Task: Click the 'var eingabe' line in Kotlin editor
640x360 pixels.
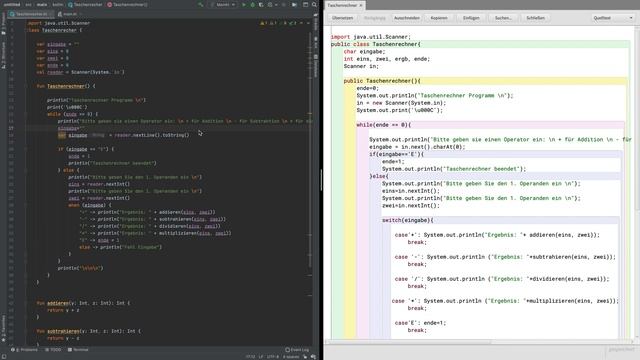Action: (x=58, y=44)
